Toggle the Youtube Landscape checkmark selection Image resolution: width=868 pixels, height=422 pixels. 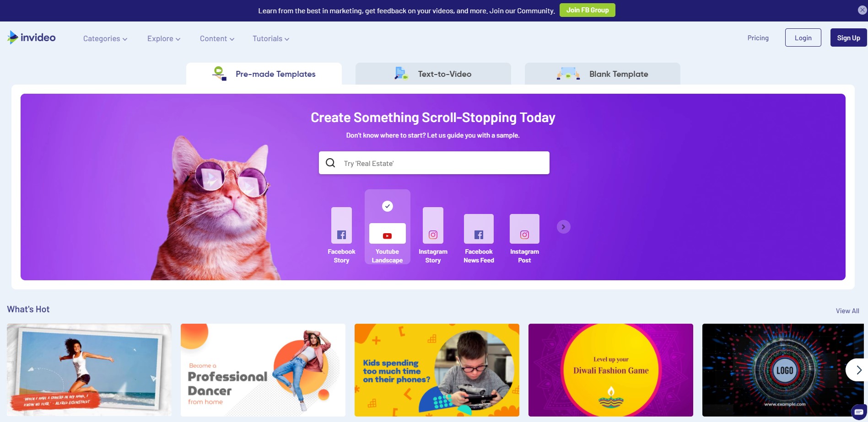[388, 206]
